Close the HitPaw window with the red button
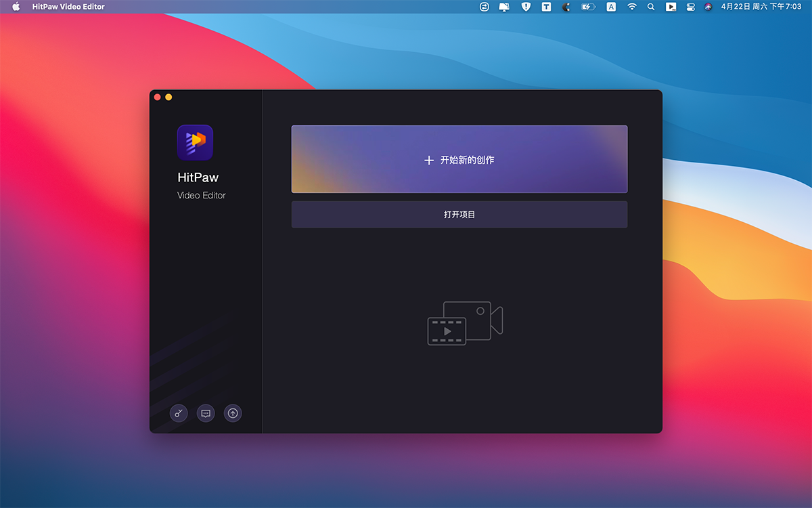This screenshot has width=812, height=508. [158, 98]
